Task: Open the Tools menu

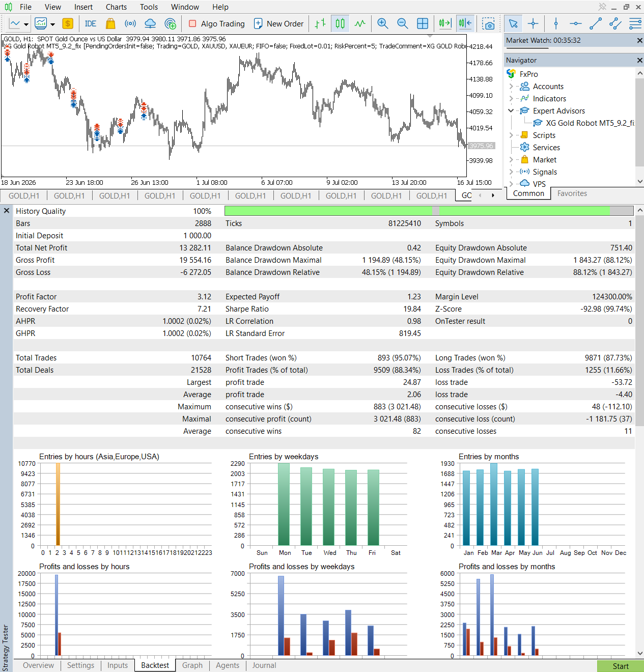Action: (x=149, y=7)
